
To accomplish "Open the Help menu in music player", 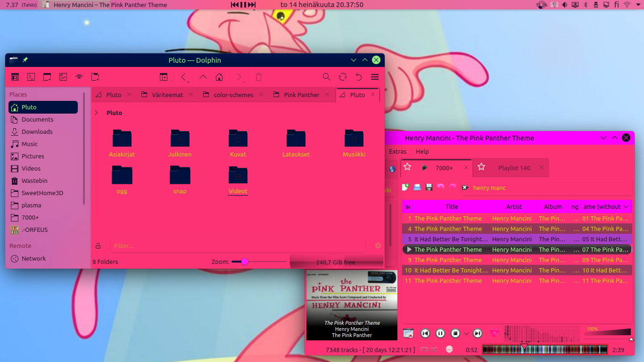I will (422, 151).
